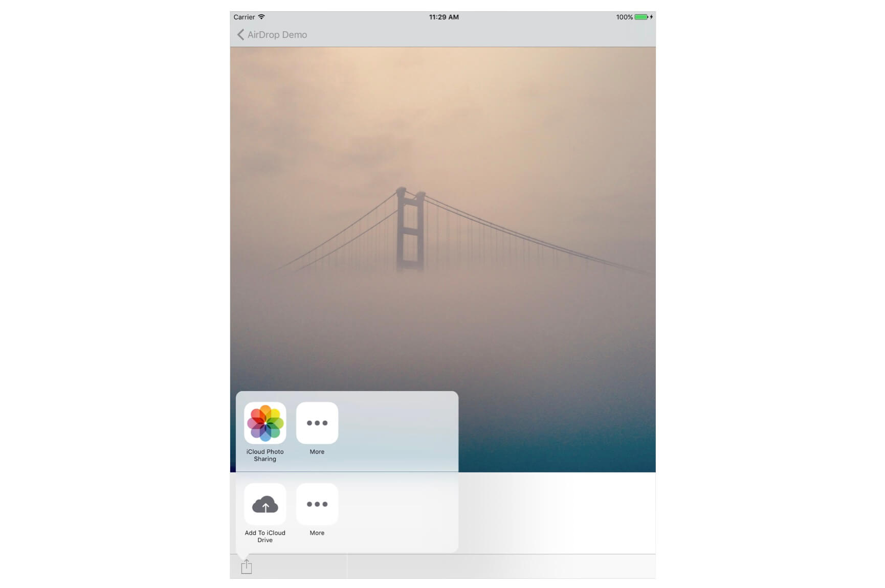Click the bridge tower in the photo
The image size is (885, 588).
click(x=410, y=230)
